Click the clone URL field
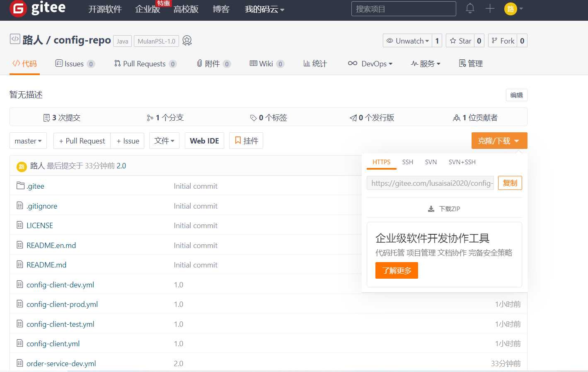Screen dimensions: 588x372 point(430,183)
